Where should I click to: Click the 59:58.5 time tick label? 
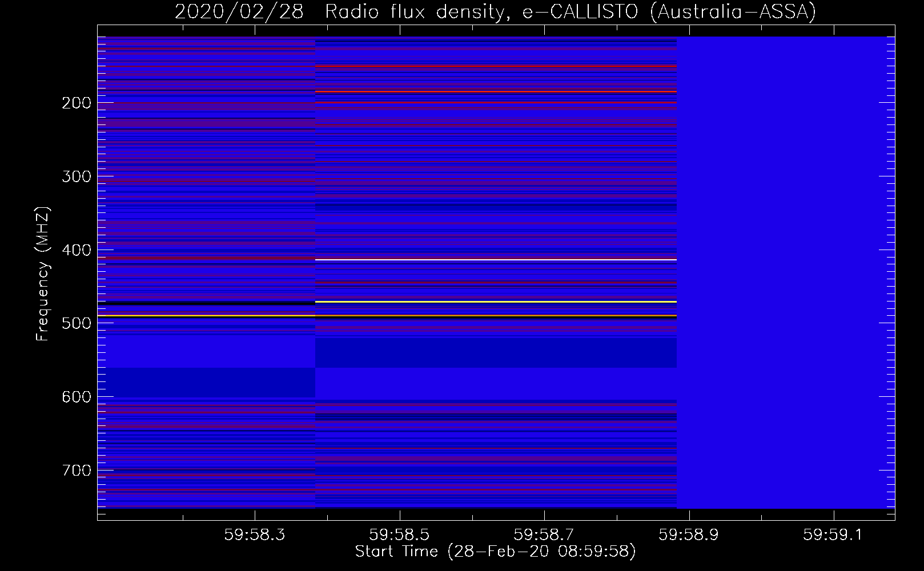coord(399,535)
